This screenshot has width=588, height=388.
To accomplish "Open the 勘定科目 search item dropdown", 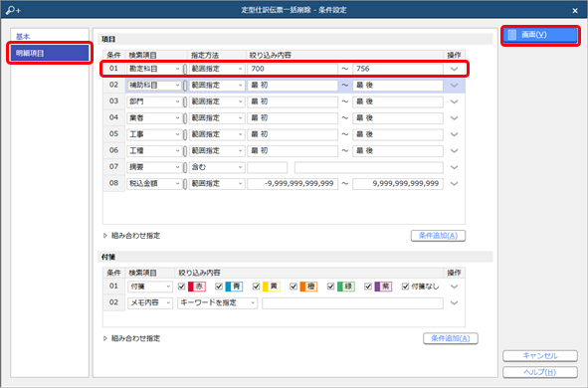I will [154, 69].
